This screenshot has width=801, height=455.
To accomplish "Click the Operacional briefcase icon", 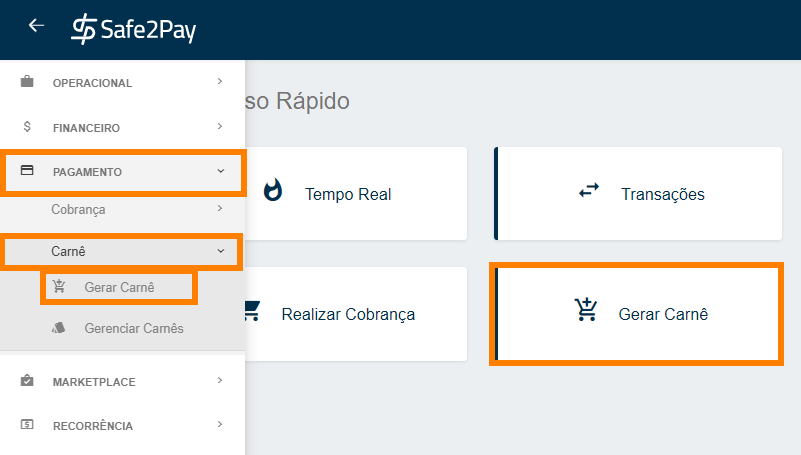I will (x=27, y=81).
